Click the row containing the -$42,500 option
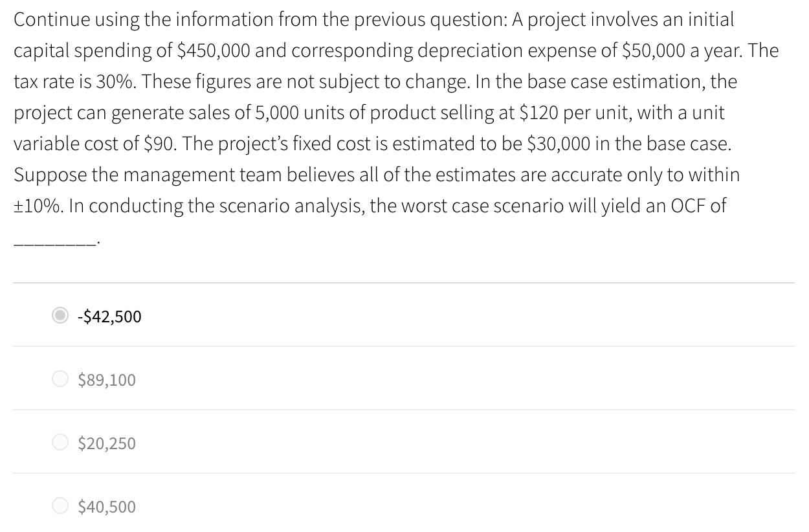Image resolution: width=809 pixels, height=532 pixels. [x=388, y=316]
